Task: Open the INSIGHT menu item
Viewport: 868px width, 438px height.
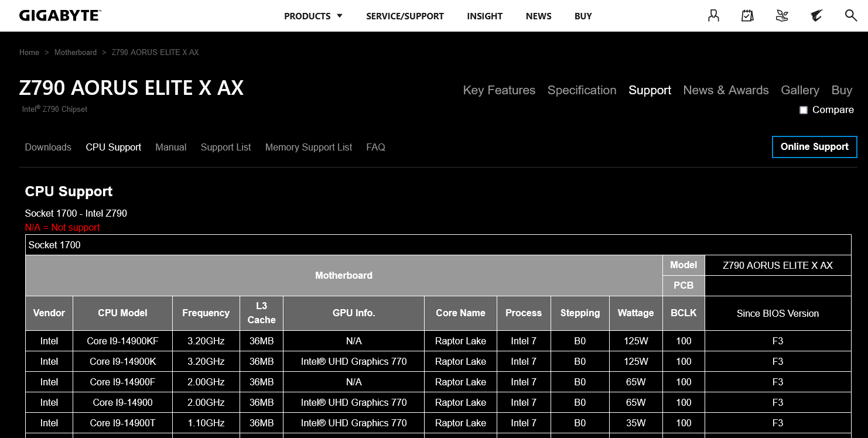Action: pos(484,16)
